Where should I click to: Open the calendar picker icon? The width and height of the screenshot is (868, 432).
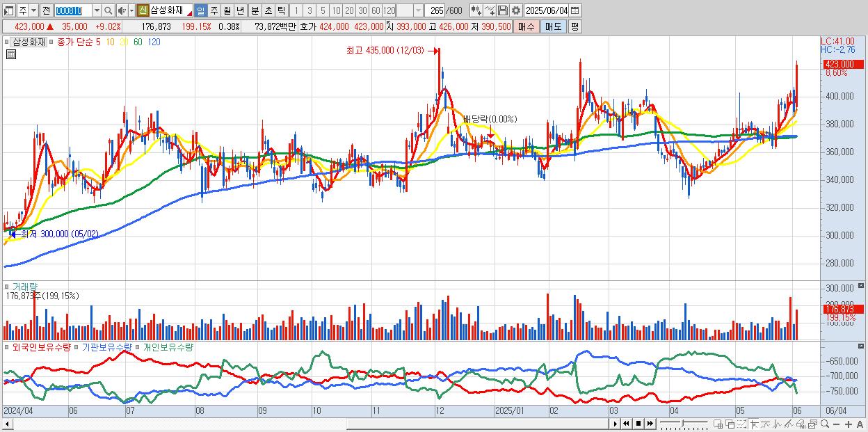pyautogui.click(x=574, y=10)
